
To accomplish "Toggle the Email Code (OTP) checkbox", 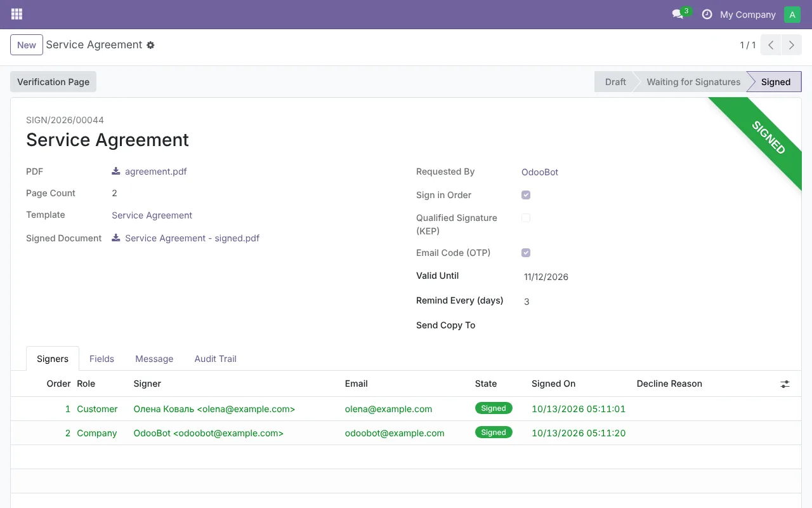I will click(x=526, y=253).
